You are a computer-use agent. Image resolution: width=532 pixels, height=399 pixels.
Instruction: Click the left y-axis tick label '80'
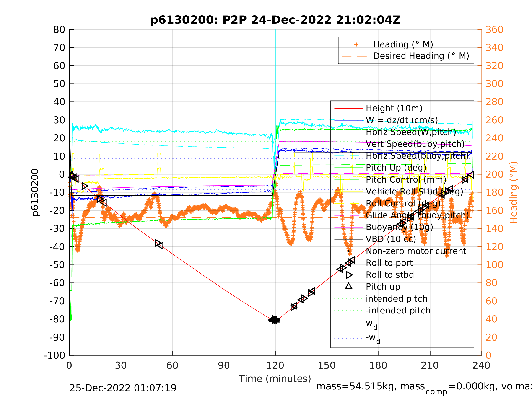click(59, 30)
